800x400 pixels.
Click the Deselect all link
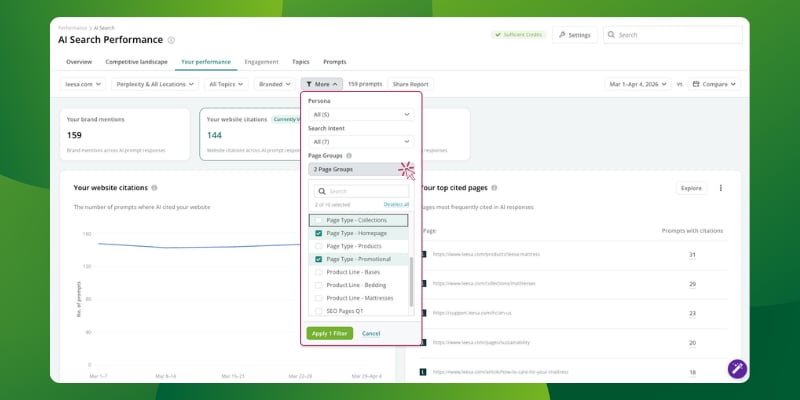396,205
